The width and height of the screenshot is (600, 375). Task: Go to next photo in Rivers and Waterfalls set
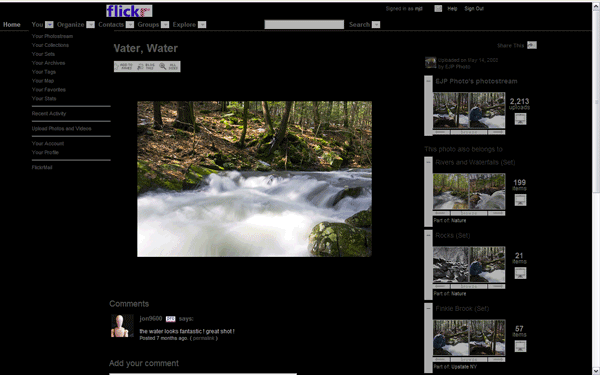tap(496, 214)
